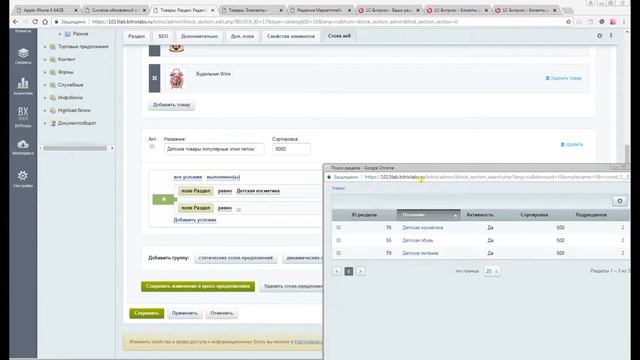Expand the Документооборот tree node
Image resolution: width=640 pixels, height=360 pixels.
(45, 123)
